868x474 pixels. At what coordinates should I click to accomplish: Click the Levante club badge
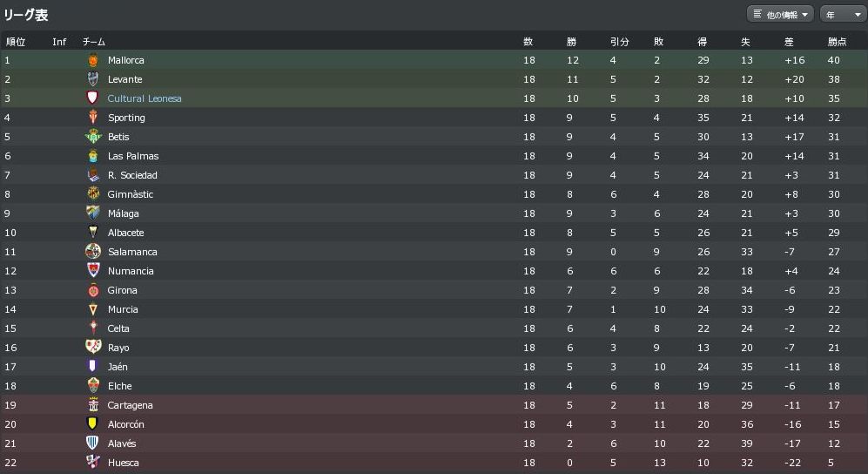pyautogui.click(x=93, y=79)
